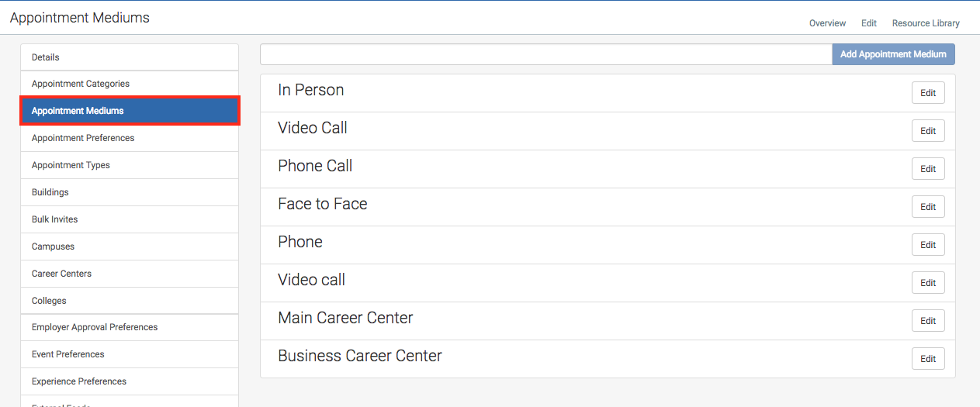The image size is (980, 407).
Task: Navigate to Appointment Types
Action: [130, 165]
